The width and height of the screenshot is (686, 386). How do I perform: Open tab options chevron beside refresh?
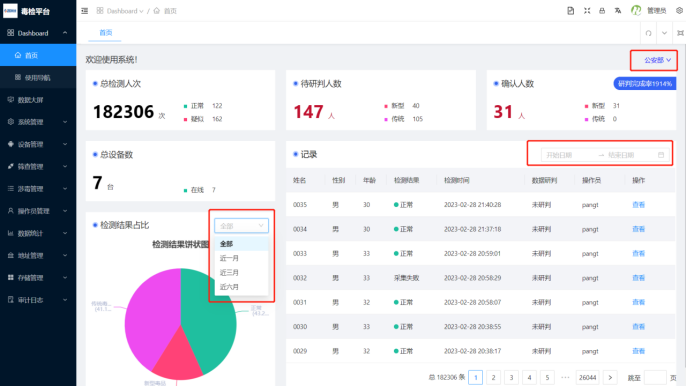pos(664,33)
